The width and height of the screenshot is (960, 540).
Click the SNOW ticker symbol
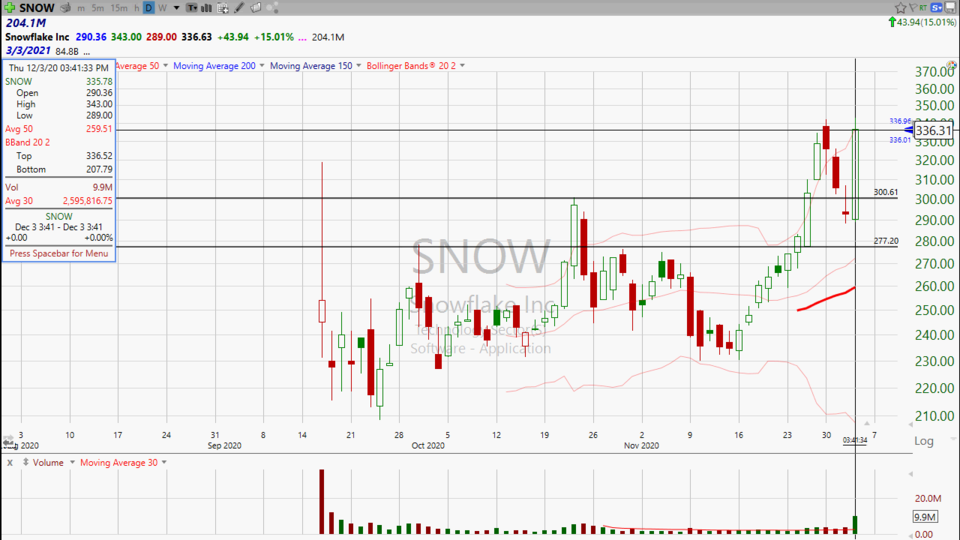pos(37,8)
